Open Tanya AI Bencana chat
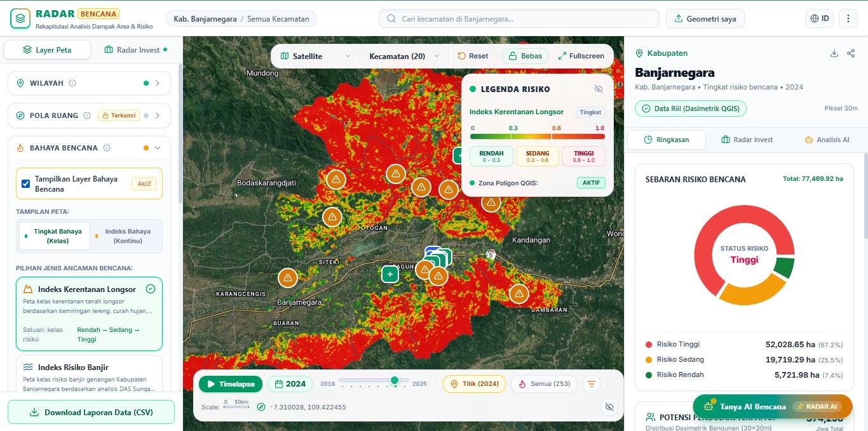Screen dimensions: 868x431 [x=772, y=406]
